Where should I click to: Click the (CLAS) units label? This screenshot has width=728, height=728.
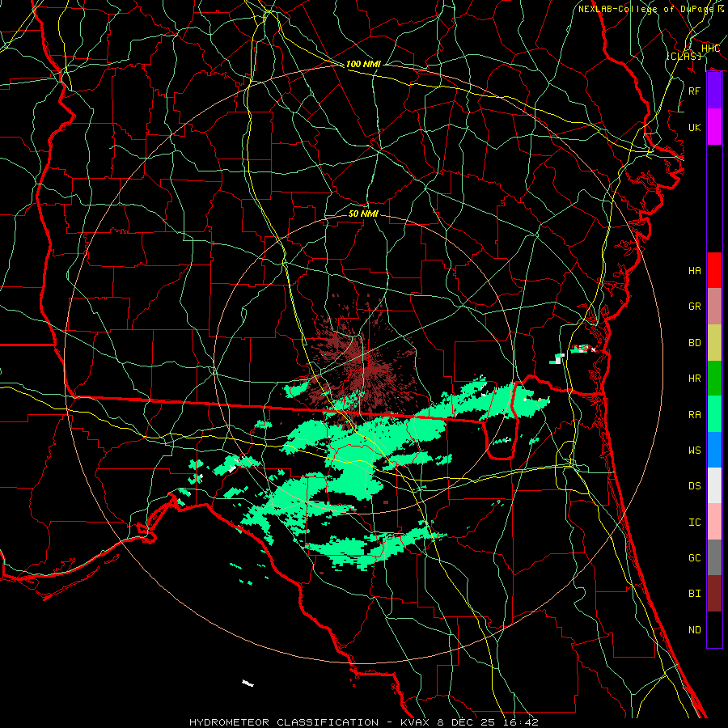[684, 56]
